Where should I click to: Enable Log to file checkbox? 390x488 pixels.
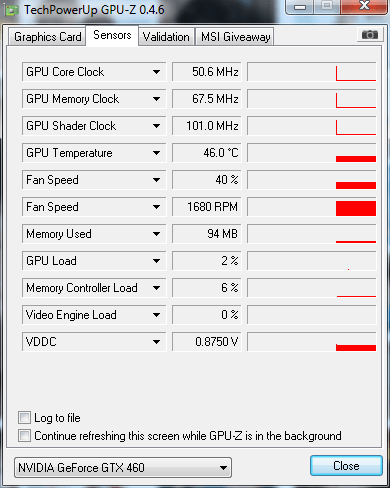(24, 418)
